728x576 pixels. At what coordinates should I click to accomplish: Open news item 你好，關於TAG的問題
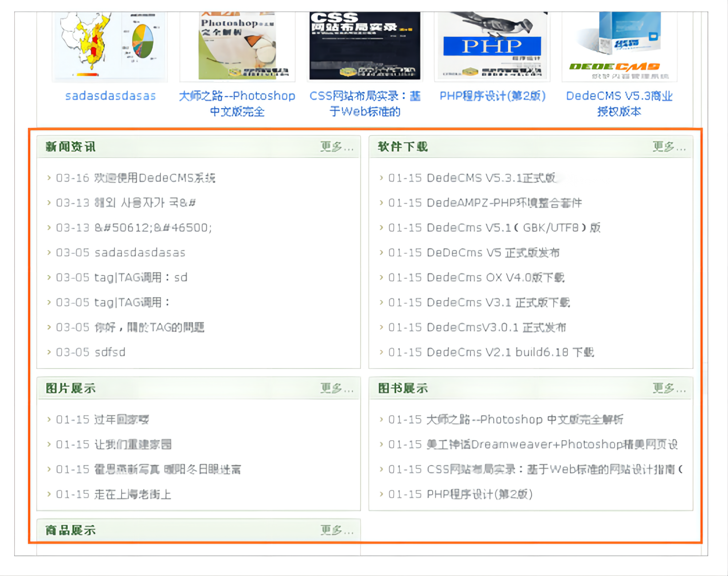[x=149, y=327]
